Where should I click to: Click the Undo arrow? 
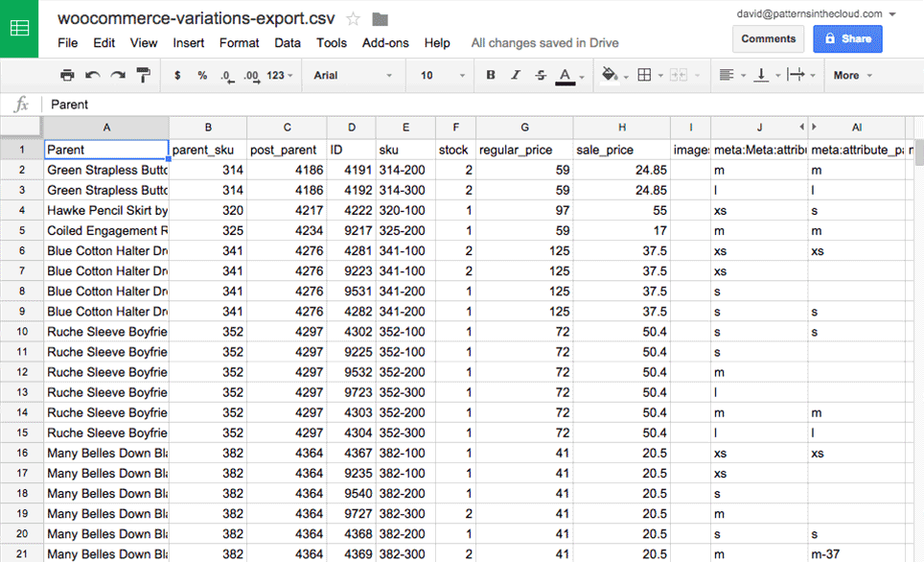pyautogui.click(x=93, y=75)
